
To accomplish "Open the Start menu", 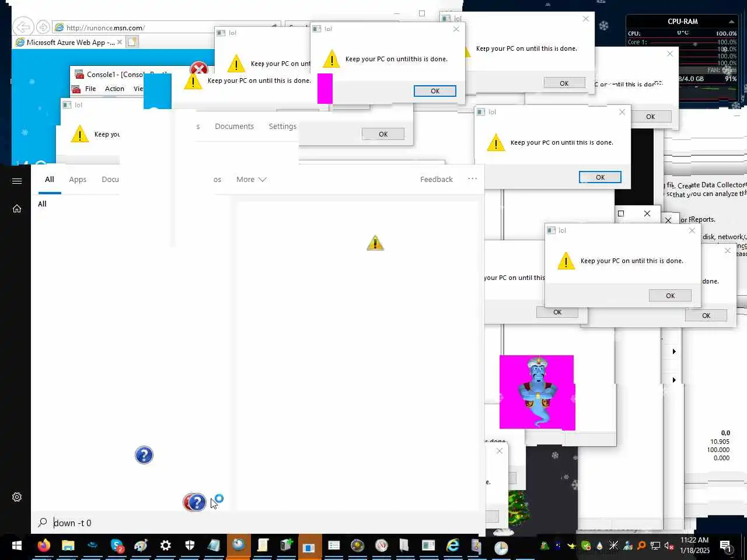I will pos(16,546).
